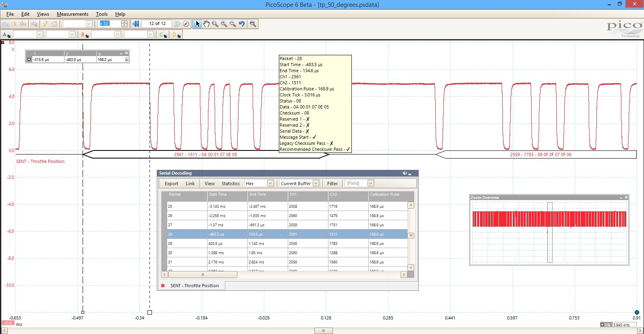Undo the last zoom
This screenshot has height=334, width=644.
point(242,24)
